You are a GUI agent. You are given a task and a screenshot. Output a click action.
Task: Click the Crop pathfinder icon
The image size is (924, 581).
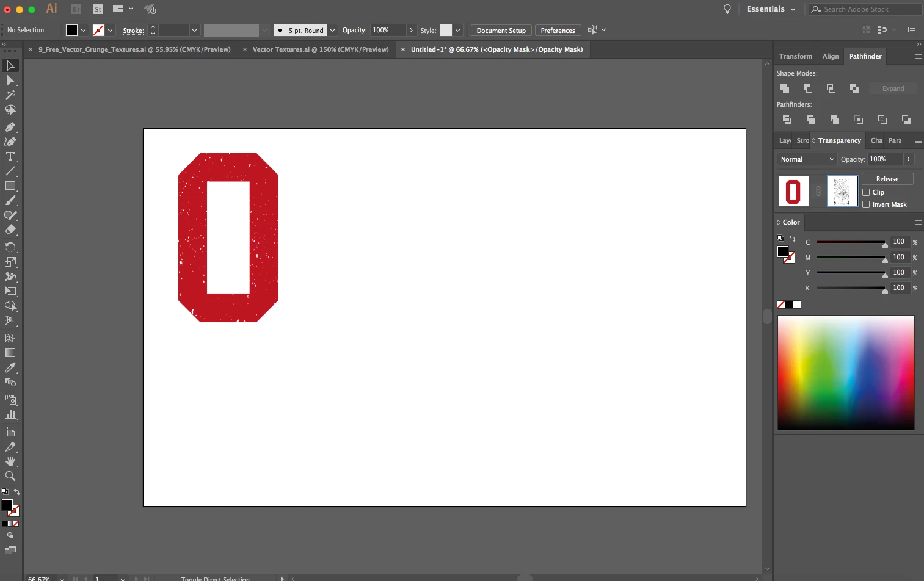[x=859, y=120]
